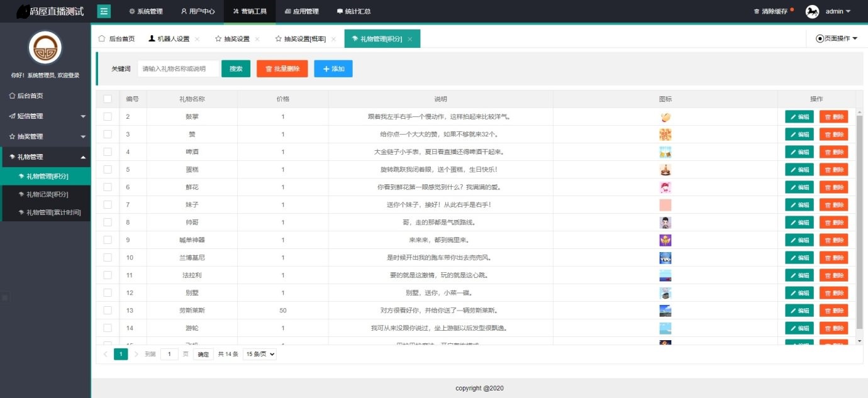Toggle the select-all checkbox in header
The width and height of the screenshot is (868, 398).
[x=108, y=99]
